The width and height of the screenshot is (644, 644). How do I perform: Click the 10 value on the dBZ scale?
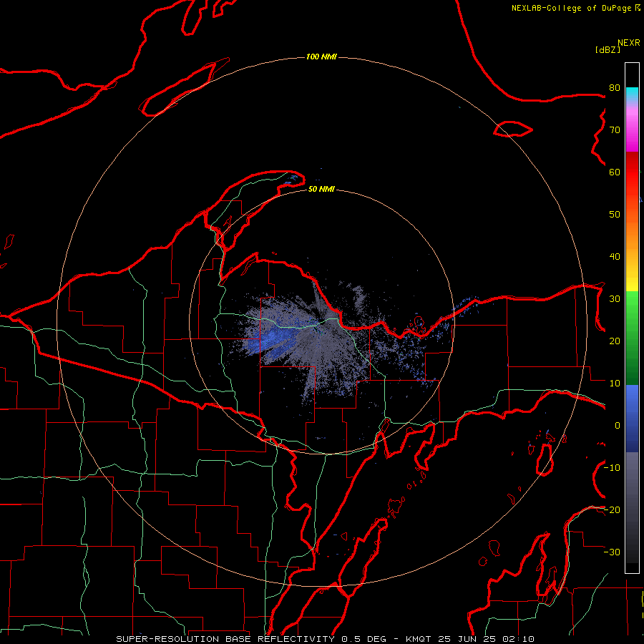pyautogui.click(x=615, y=384)
